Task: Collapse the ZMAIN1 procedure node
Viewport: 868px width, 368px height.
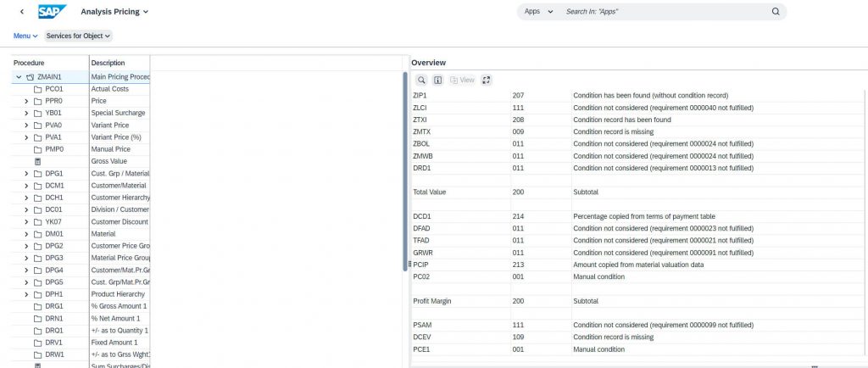Action: coord(19,77)
